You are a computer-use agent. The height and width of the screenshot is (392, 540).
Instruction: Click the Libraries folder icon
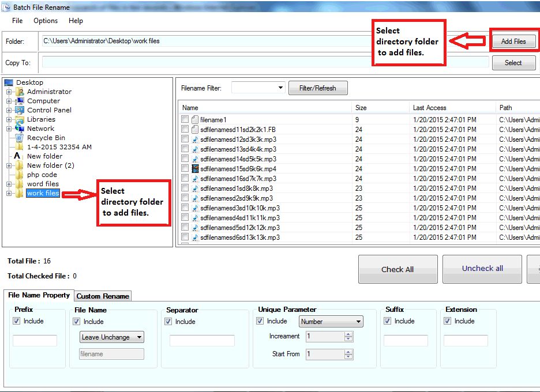coord(20,119)
